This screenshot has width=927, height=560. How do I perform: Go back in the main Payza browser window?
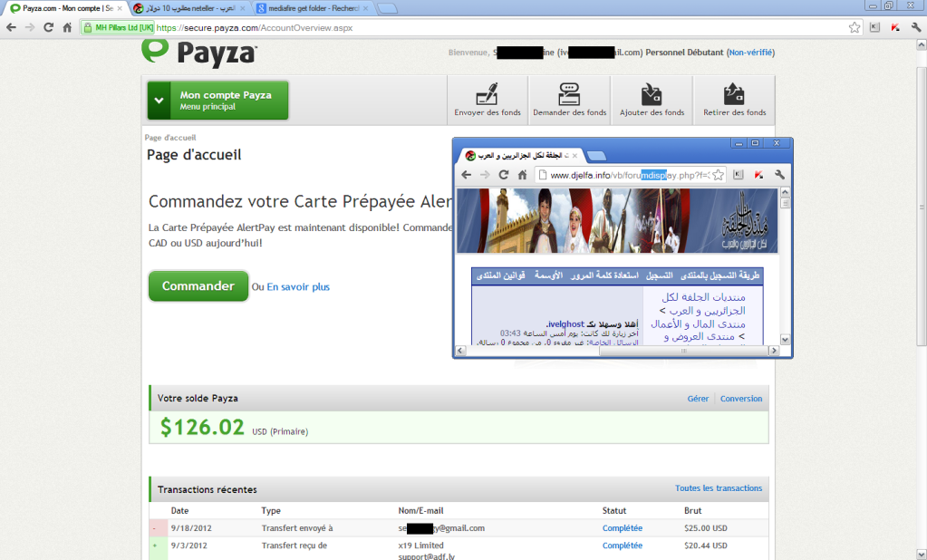11,27
